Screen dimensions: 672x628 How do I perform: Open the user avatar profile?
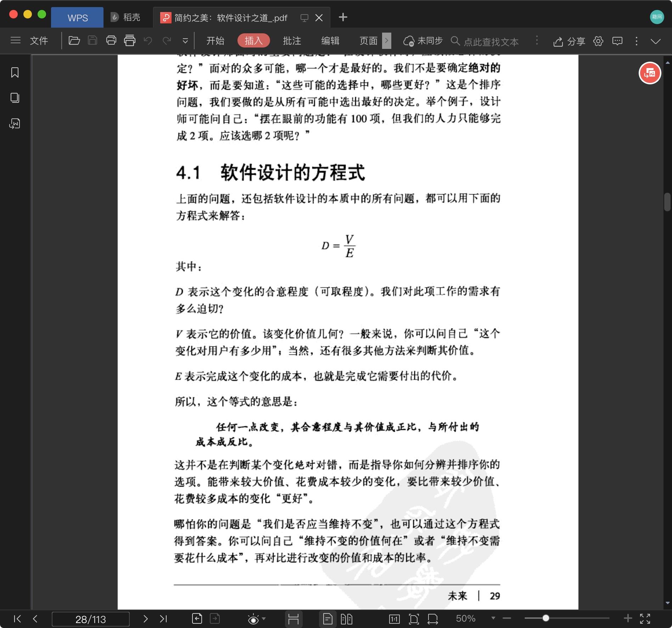coord(657,17)
